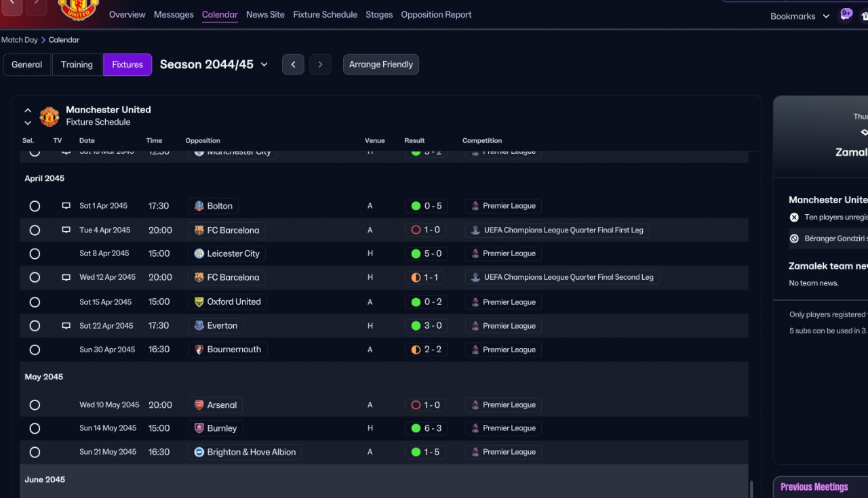Go to previous season with left arrow button

click(293, 64)
